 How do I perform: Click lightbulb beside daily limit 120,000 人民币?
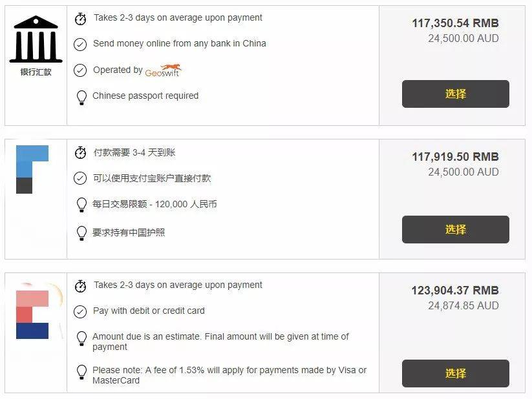(81, 205)
